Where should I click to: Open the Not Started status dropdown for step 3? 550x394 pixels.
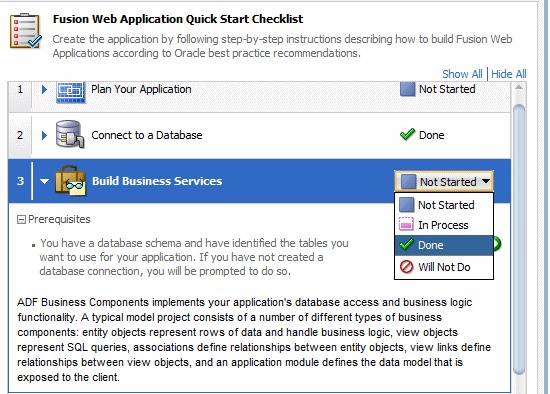444,182
